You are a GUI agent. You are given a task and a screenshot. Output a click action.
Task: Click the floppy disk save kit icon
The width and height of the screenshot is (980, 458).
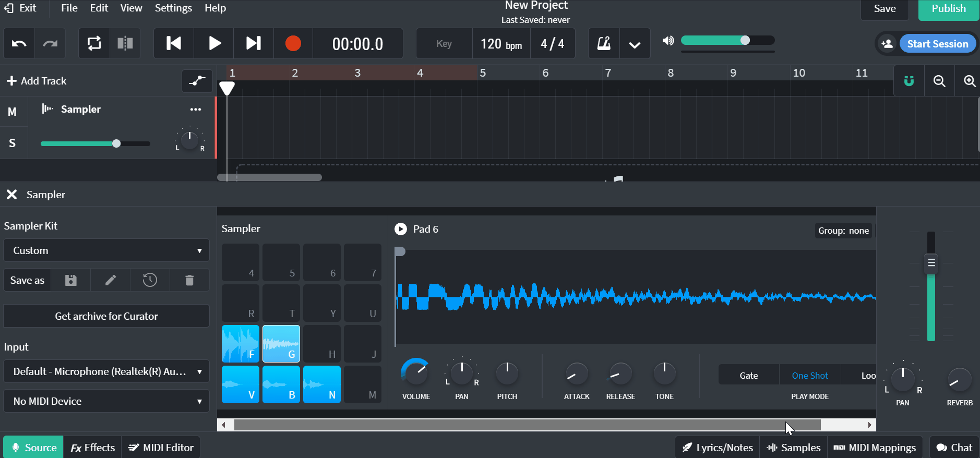coord(70,280)
